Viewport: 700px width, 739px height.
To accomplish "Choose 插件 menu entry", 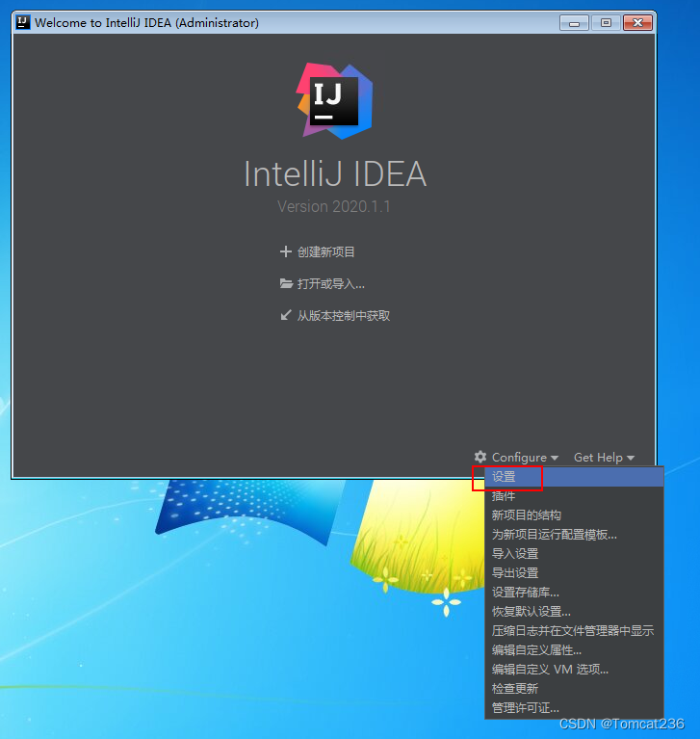I will [x=574, y=496].
